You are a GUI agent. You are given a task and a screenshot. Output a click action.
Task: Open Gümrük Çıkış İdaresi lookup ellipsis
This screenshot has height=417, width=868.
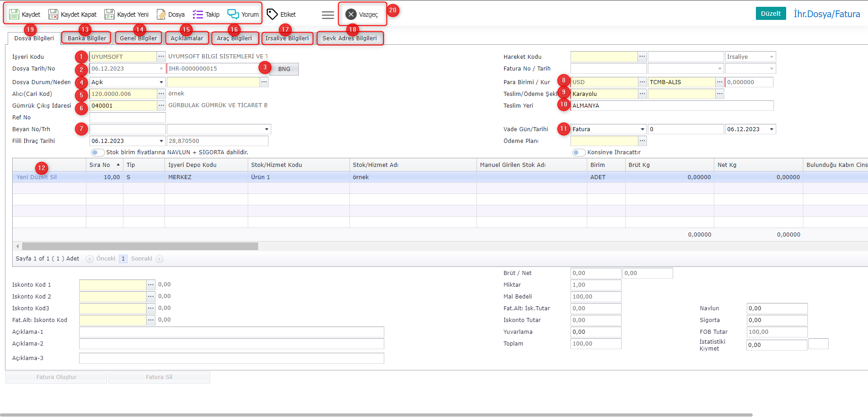click(x=161, y=105)
